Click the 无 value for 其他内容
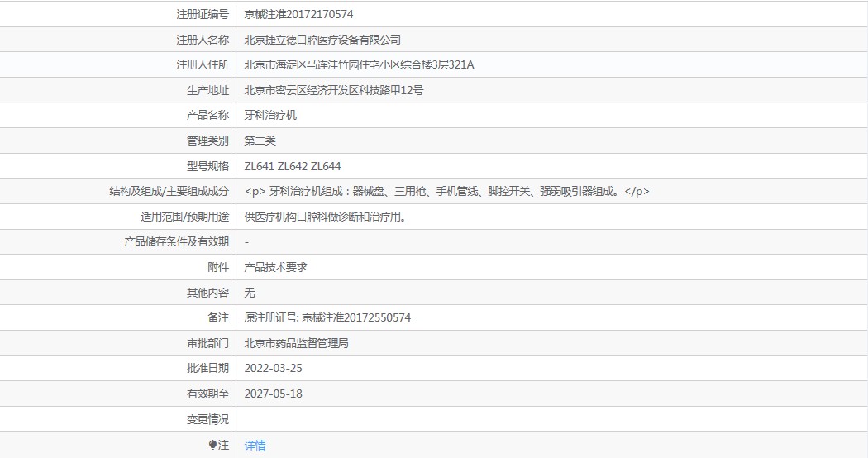Screen dimensions: 868x458 (250, 293)
